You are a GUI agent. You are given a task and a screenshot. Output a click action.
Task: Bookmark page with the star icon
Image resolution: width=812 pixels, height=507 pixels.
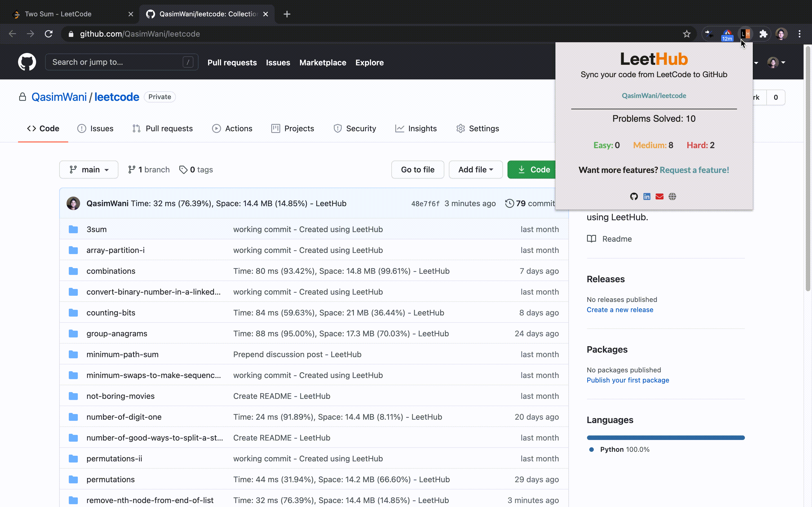pyautogui.click(x=687, y=34)
